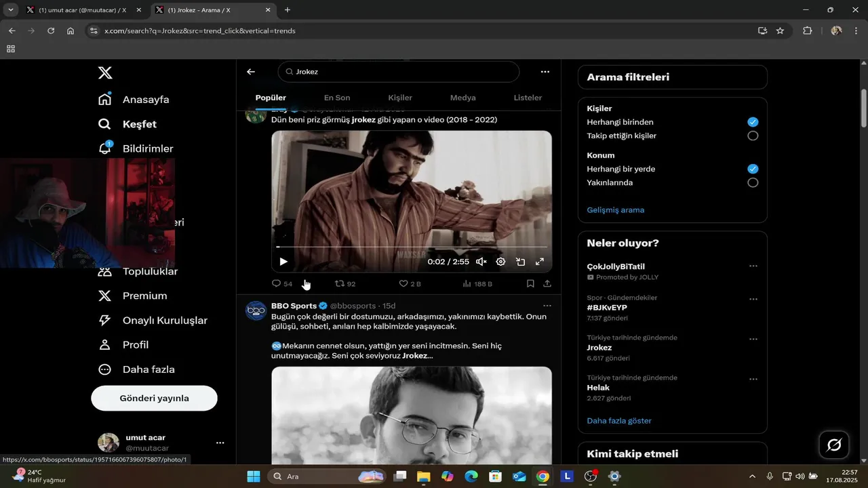
Task: Expand video to fullscreen
Action: click(540, 262)
